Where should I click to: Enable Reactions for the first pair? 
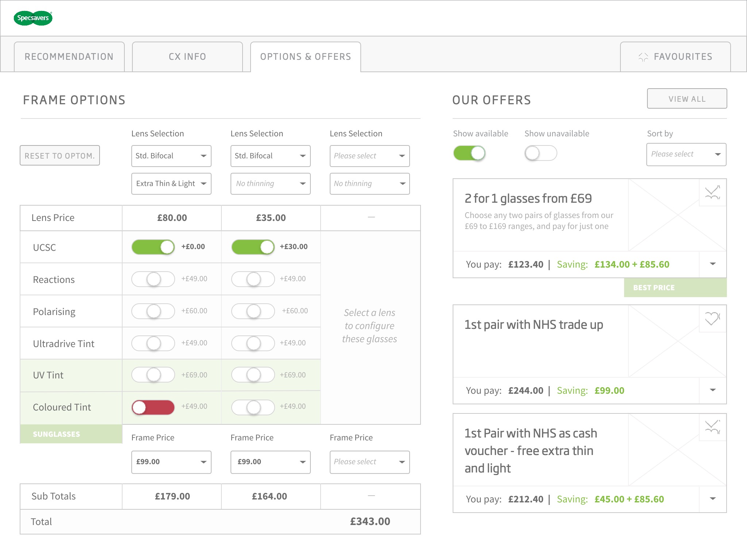[x=153, y=279]
